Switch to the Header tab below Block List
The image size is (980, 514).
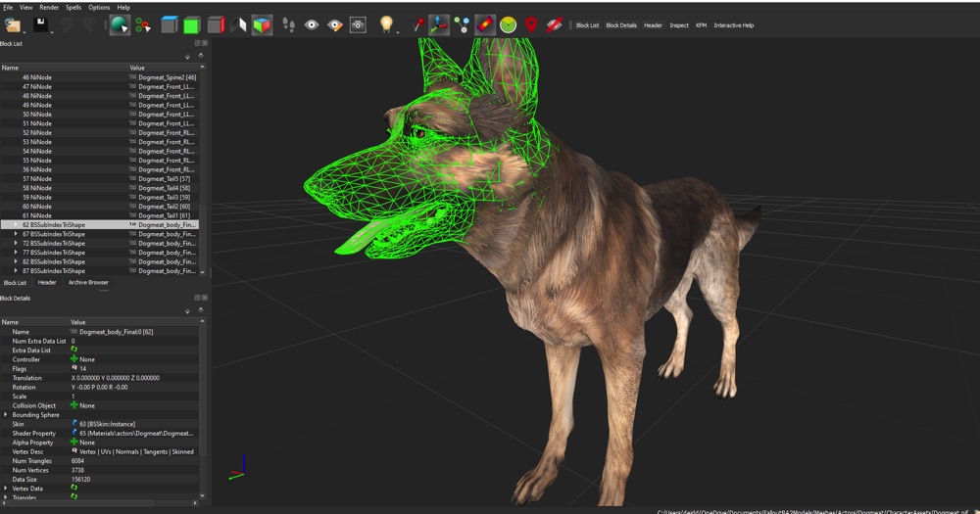47,282
